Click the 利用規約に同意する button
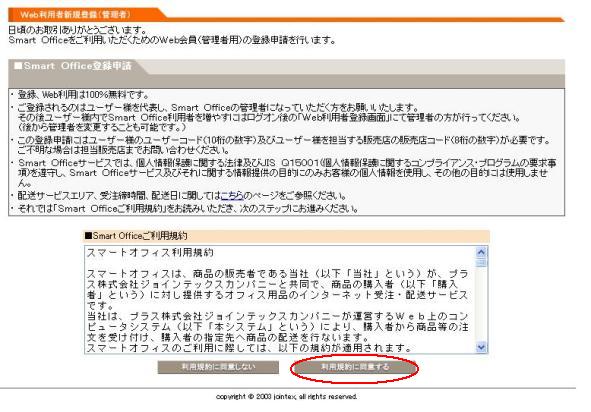 (x=355, y=368)
